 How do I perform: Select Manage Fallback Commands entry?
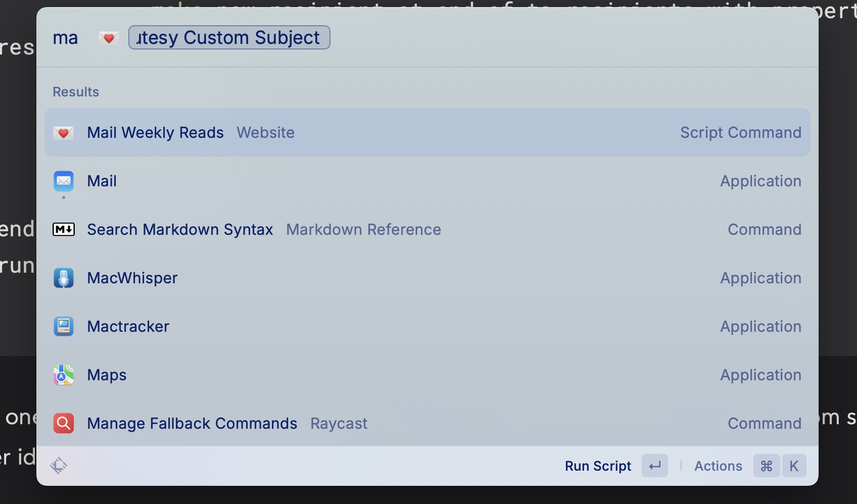point(192,424)
